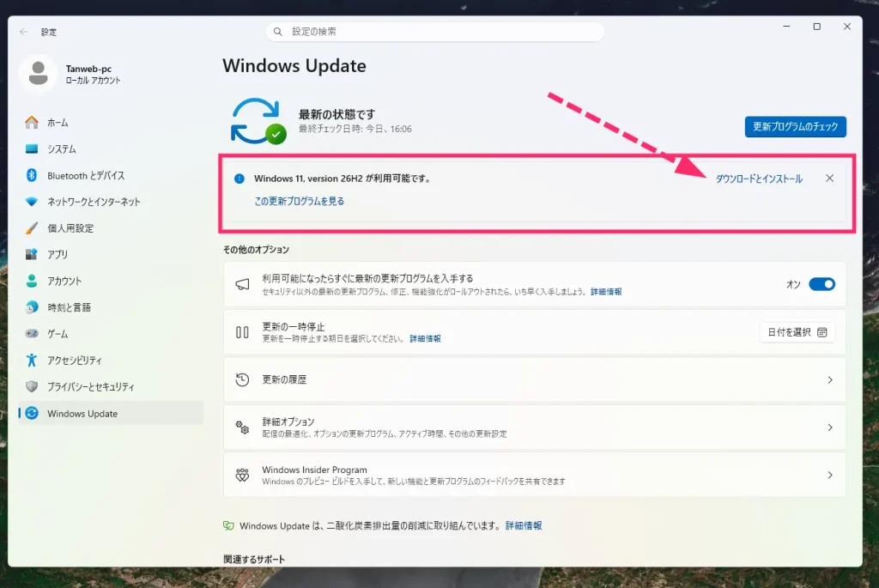879x588 pixels.
Task: Click 詳細情報 link under 更新の一時停止
Action: pos(425,338)
